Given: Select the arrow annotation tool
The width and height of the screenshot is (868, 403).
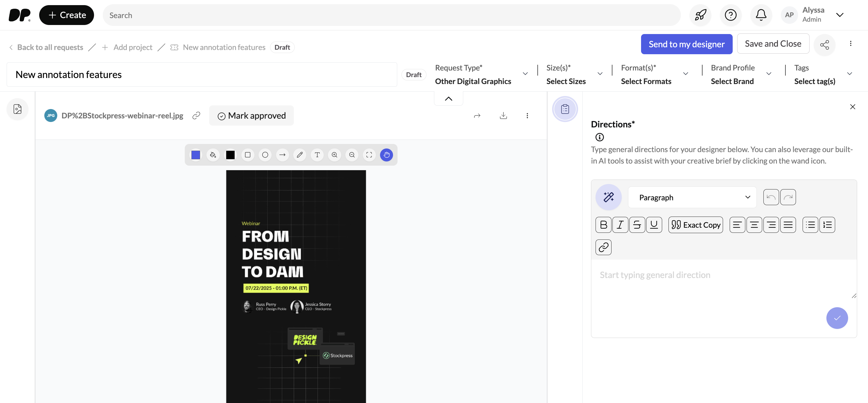Looking at the screenshot, I should (282, 155).
